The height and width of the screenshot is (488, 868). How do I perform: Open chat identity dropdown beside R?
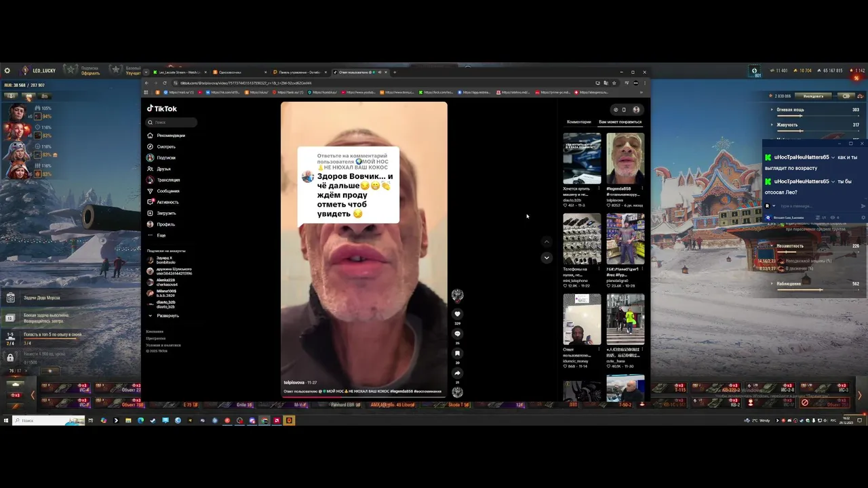click(x=774, y=206)
